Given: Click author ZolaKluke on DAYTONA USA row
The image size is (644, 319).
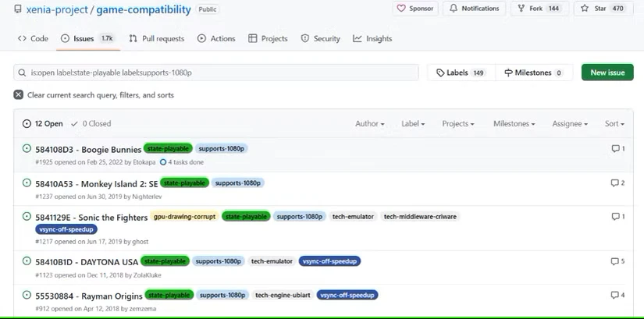Looking at the screenshot, I should click(x=147, y=275).
